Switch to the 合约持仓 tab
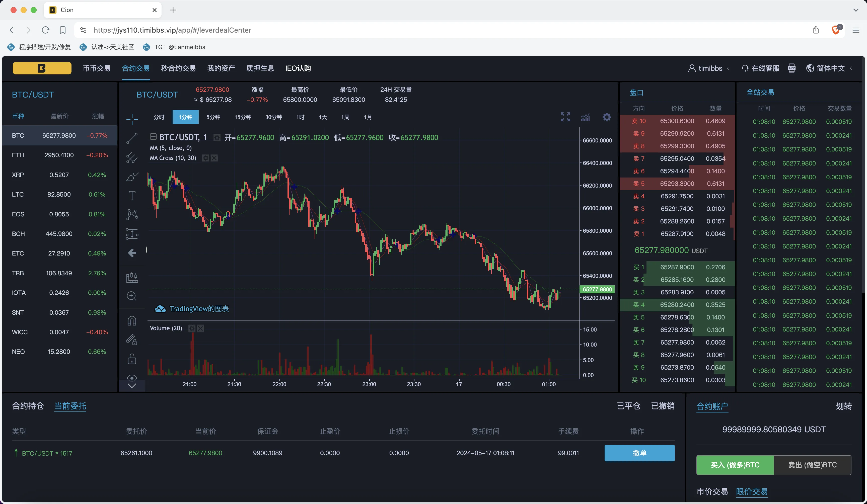Image resolution: width=867 pixels, height=504 pixels. (28, 406)
